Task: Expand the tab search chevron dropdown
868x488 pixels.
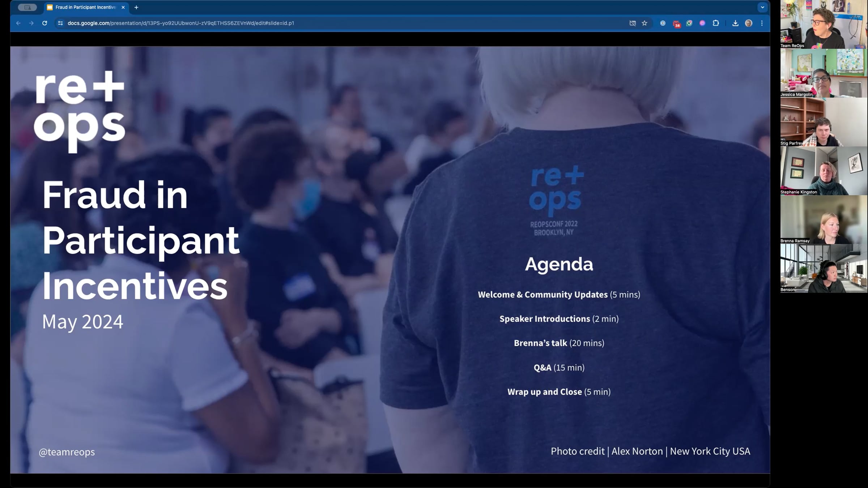Action: pyautogui.click(x=762, y=7)
